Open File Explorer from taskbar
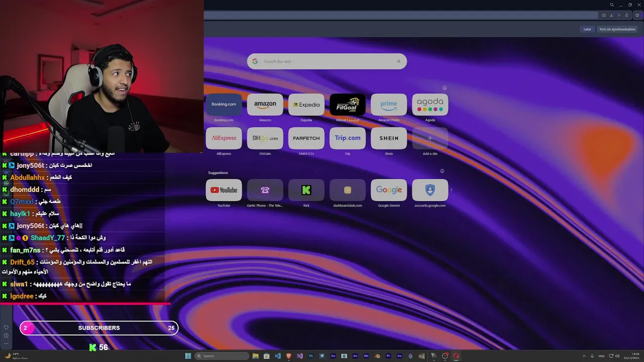The height and width of the screenshot is (362, 644). [256, 356]
